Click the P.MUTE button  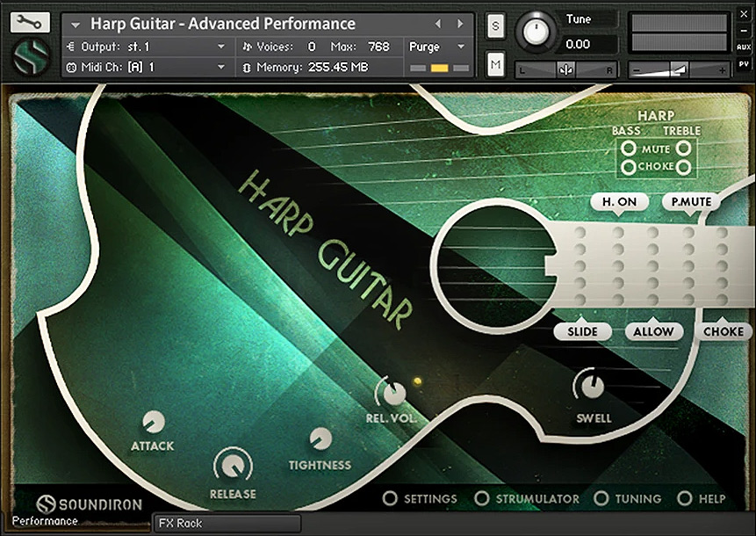(x=691, y=202)
